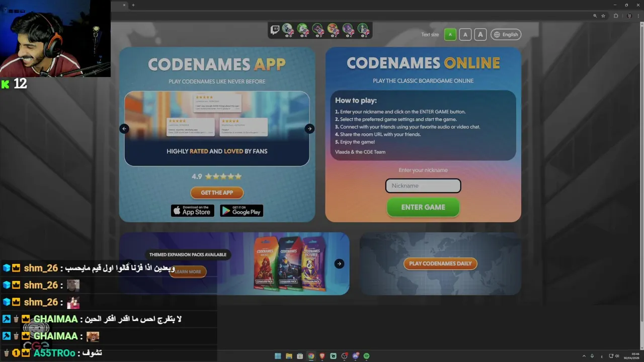Open the orange streamer avatar with 2 viewers
The height and width of the screenshot is (362, 644).
[x=334, y=30]
